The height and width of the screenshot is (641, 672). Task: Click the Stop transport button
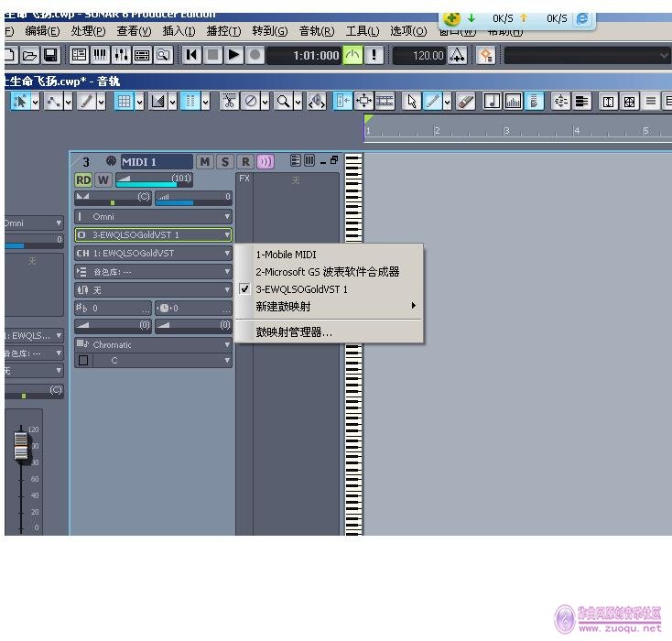tap(212, 55)
